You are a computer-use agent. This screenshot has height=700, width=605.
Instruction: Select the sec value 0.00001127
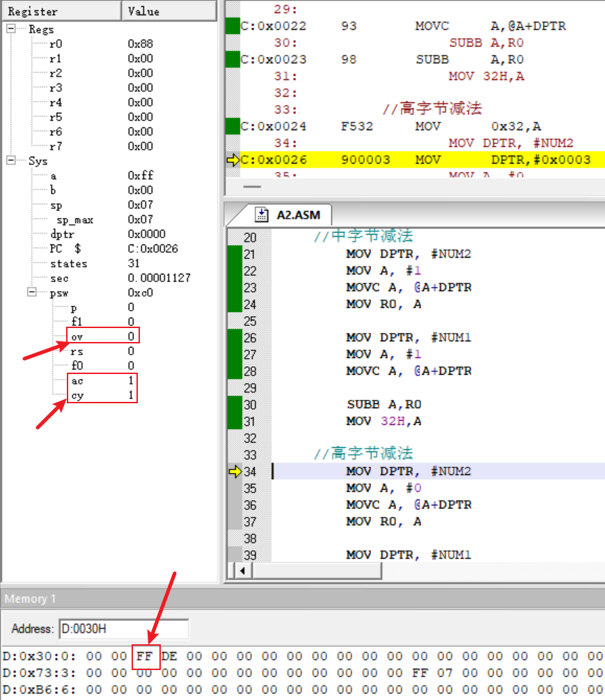[159, 278]
